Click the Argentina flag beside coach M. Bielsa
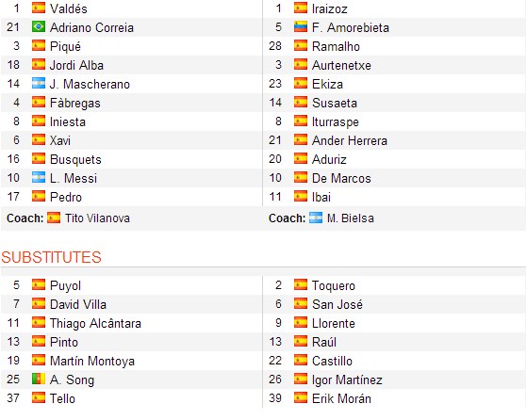This screenshot has height=420, width=527. 316,218
